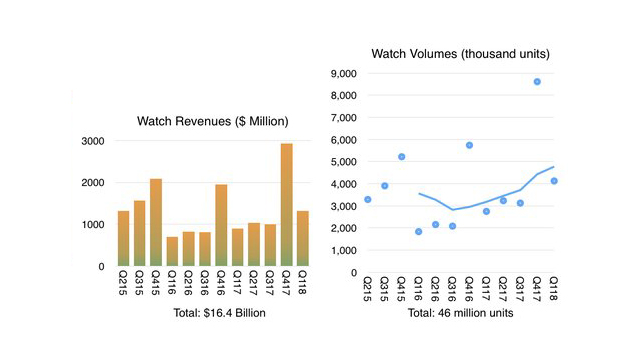Click the Q317 revenue bar
Viewport: 640px width, 360px height.
[x=270, y=245]
